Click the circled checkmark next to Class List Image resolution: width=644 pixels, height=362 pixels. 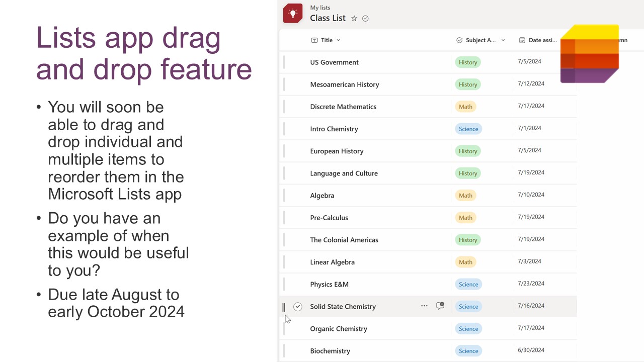366,18
